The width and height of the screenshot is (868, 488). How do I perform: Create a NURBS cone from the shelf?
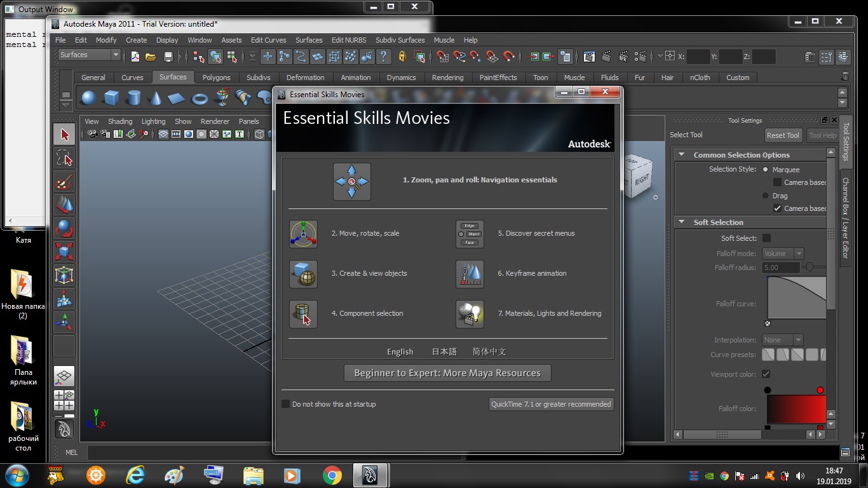point(156,98)
